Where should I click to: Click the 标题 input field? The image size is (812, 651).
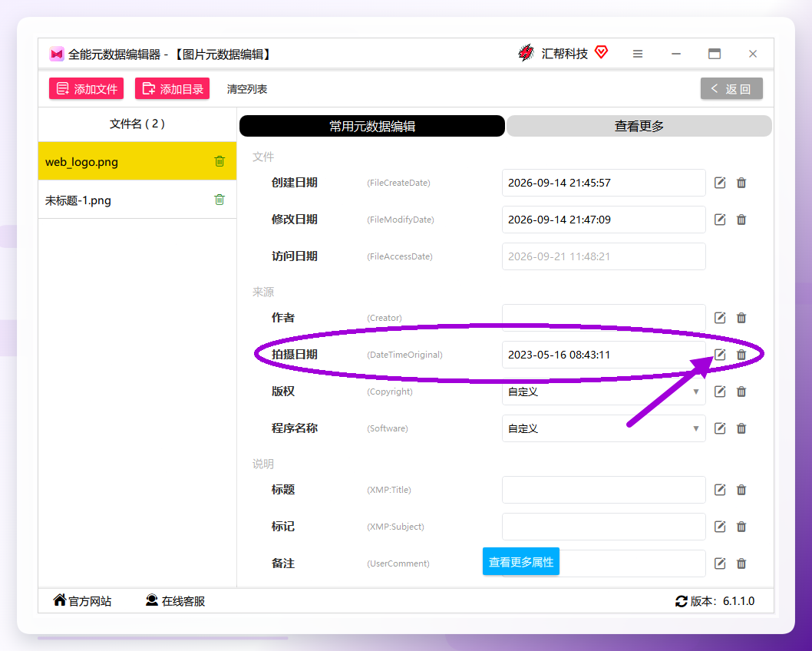pyautogui.click(x=604, y=490)
